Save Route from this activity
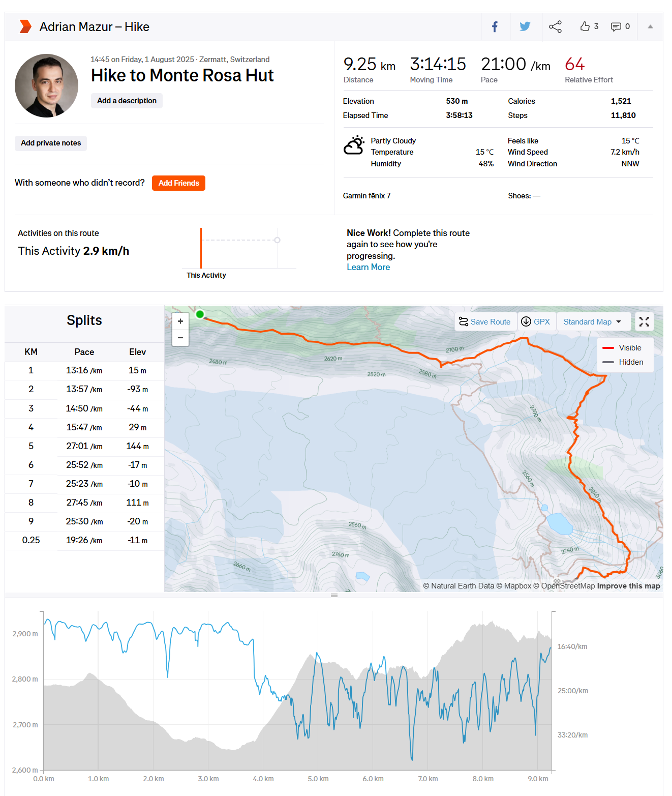This screenshot has width=672, height=796. [485, 322]
